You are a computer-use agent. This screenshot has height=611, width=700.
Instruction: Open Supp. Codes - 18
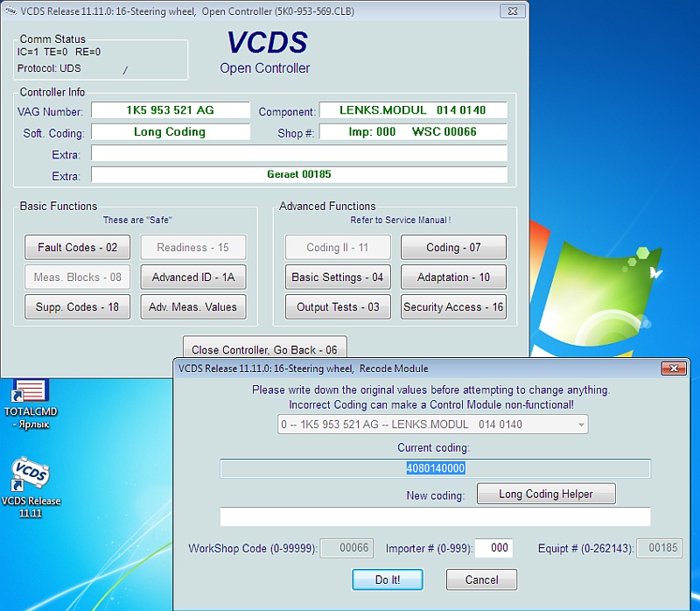(x=77, y=307)
